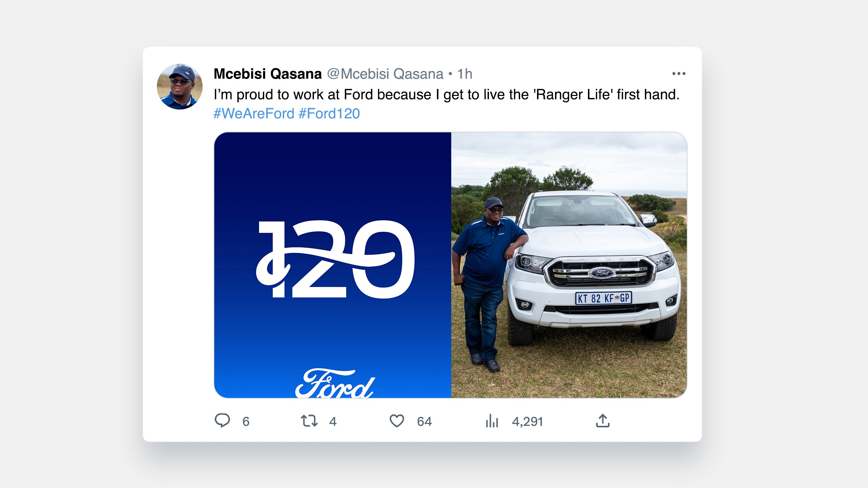The height and width of the screenshot is (488, 868).
Task: Open the photo of white Ford Ranger
Action: pyautogui.click(x=569, y=265)
